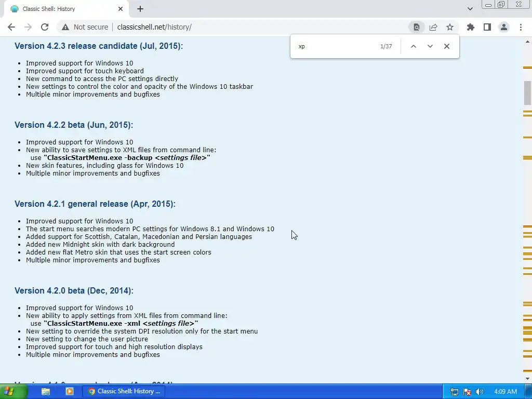Launch media player from the taskbar
The image size is (532, 399).
pyautogui.click(x=70, y=391)
